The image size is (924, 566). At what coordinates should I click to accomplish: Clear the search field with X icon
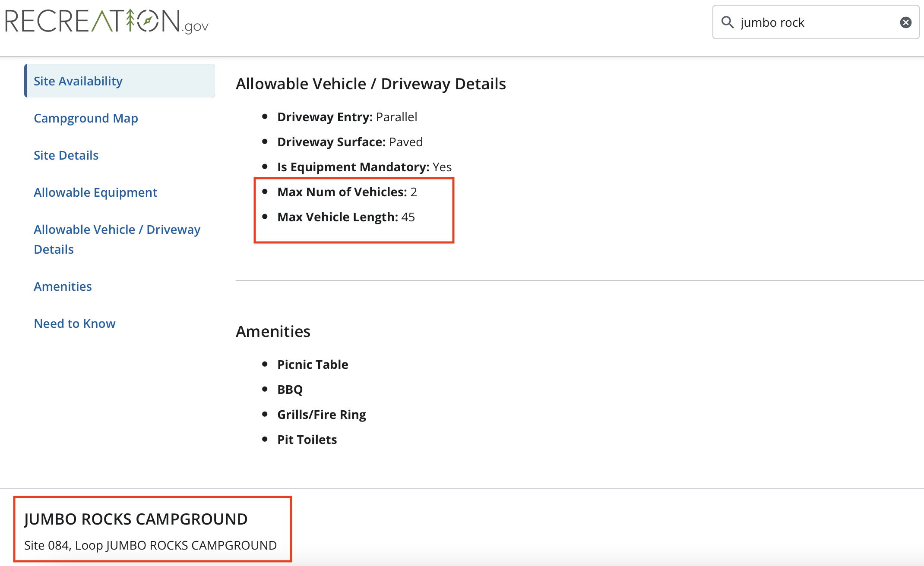coord(905,22)
